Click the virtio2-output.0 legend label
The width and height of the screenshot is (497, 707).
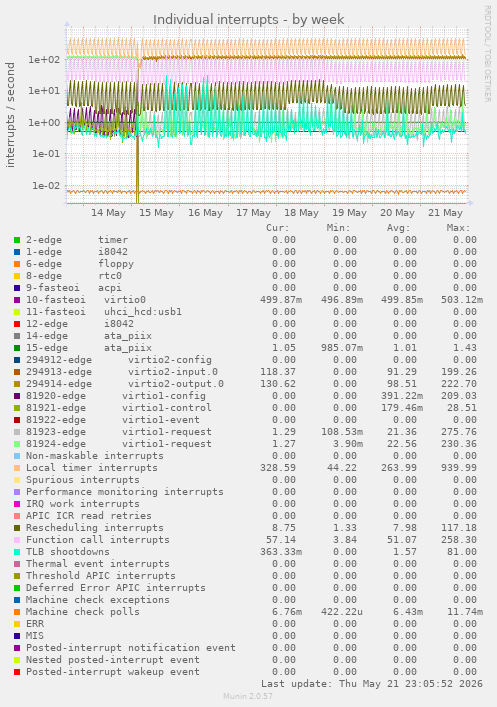[176, 384]
